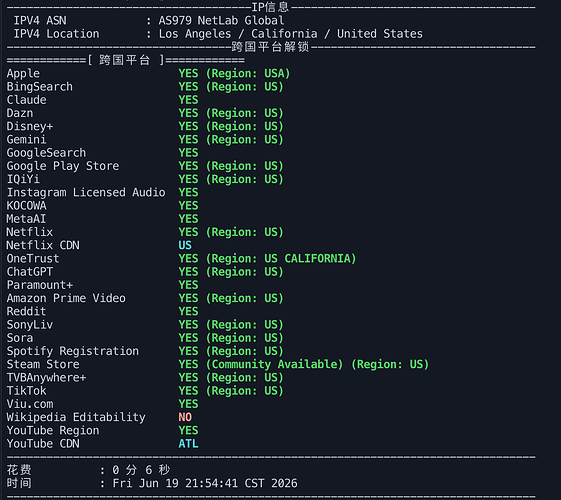Viewport: 561px width, 500px height.
Task: Click the 'IQiYi' row name
Action: tap(23, 179)
